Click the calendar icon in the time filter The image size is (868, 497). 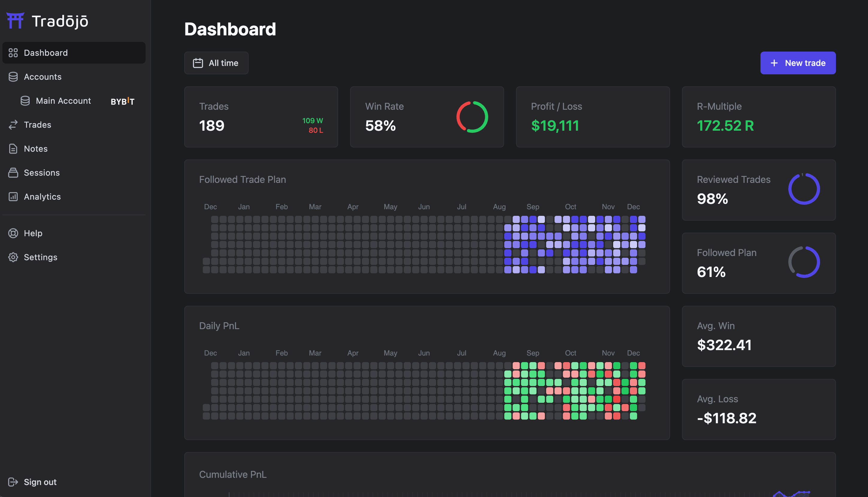(199, 63)
